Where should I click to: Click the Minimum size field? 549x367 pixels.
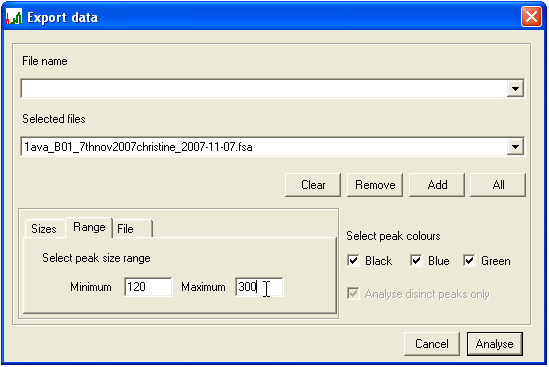click(148, 287)
